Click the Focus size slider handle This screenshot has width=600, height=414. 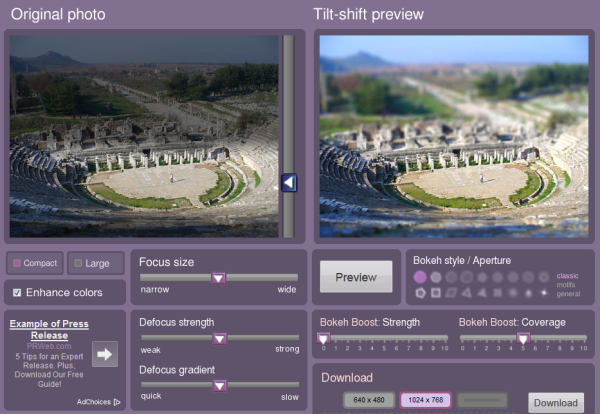(218, 278)
